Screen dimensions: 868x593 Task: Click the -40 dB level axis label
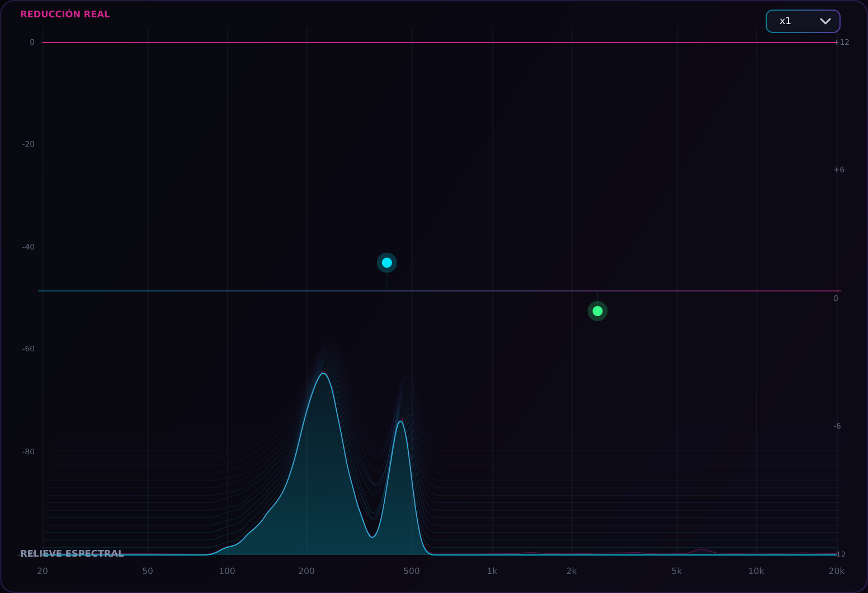[x=28, y=247]
